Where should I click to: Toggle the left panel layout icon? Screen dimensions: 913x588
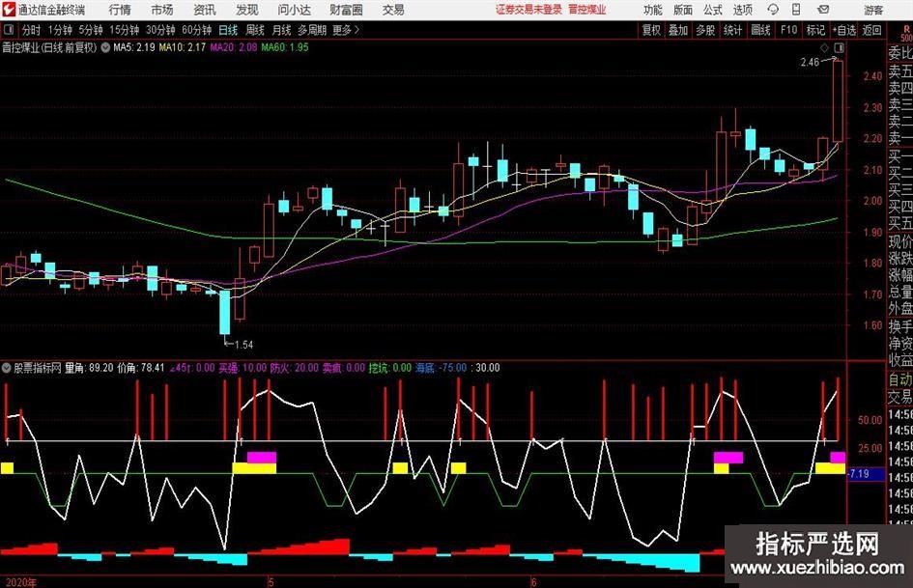[10, 30]
